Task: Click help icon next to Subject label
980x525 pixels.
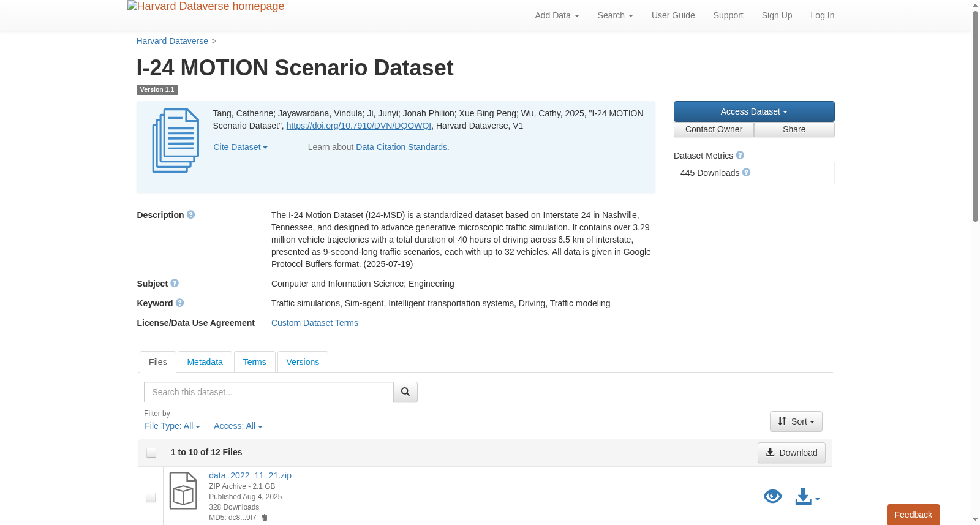Action: 175,284
